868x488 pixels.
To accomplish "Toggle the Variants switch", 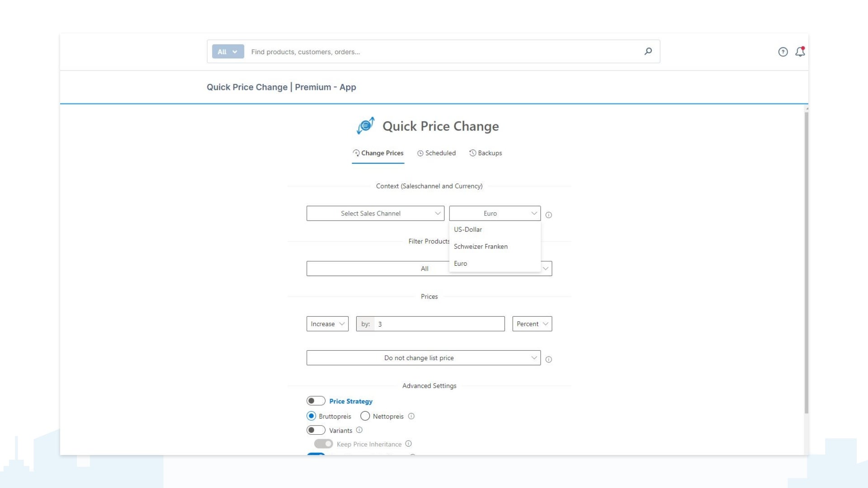I will pos(316,430).
